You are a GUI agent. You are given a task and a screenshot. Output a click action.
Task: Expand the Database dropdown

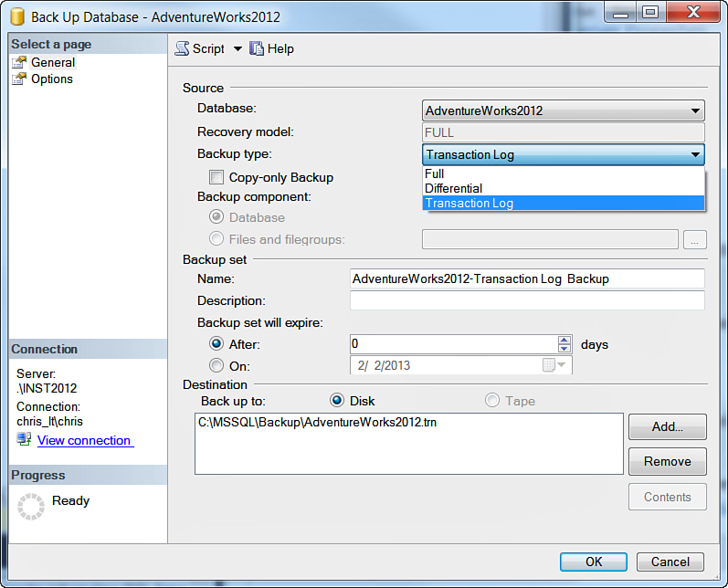[695, 111]
